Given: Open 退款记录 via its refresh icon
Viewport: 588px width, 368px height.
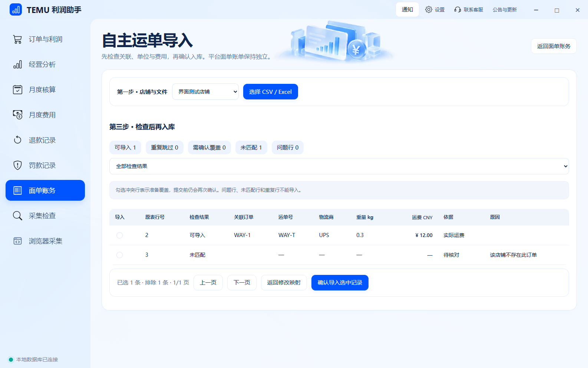Looking at the screenshot, I should [x=17, y=140].
